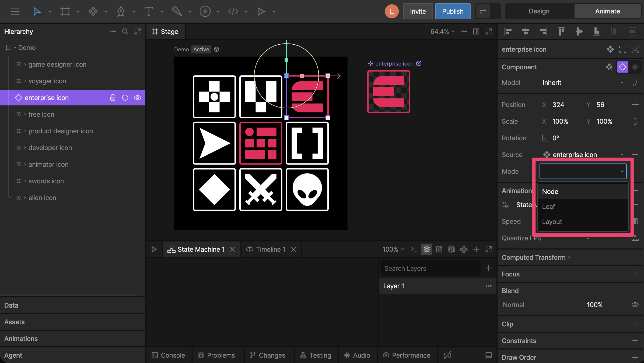The width and height of the screenshot is (644, 363).
Task: Open the Problems tab
Action: click(216, 355)
